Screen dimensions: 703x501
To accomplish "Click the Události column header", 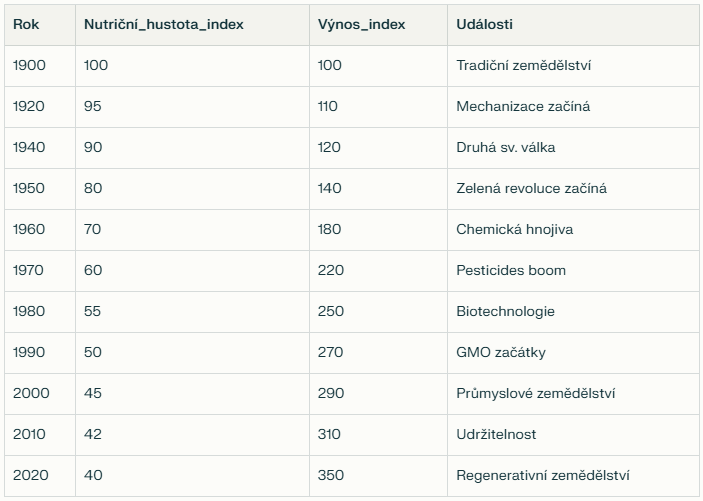I will (x=573, y=25).
